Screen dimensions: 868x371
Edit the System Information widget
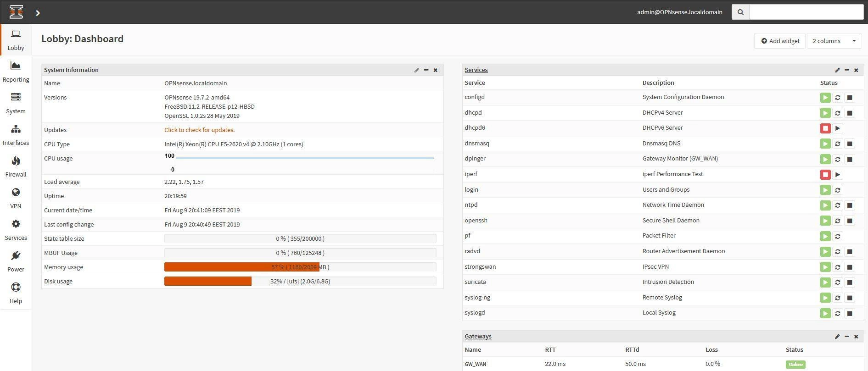(416, 70)
